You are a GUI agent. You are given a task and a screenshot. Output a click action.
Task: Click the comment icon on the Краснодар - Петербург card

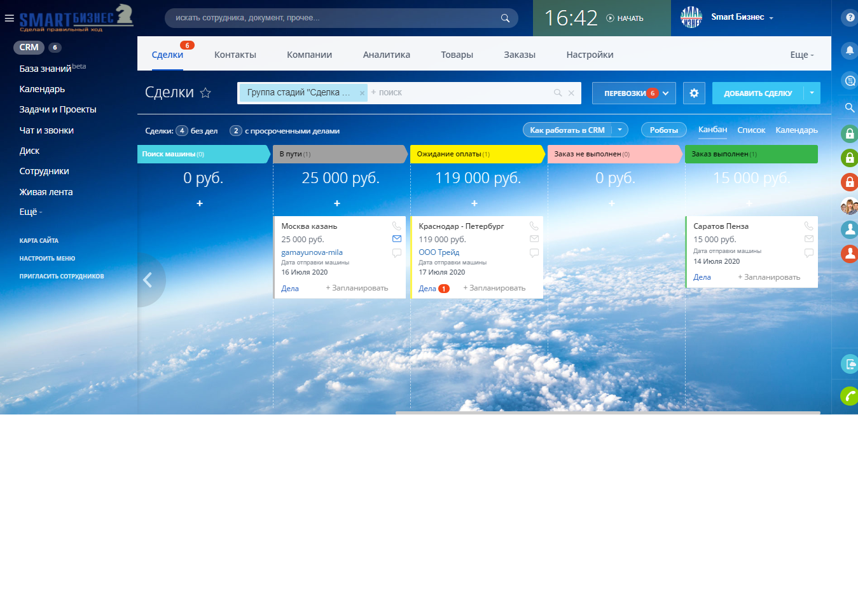[534, 253]
